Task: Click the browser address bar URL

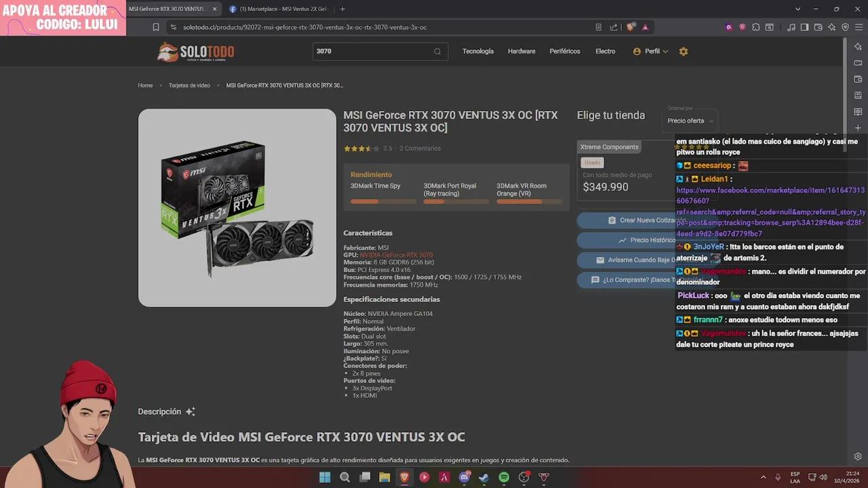Action: tap(305, 27)
